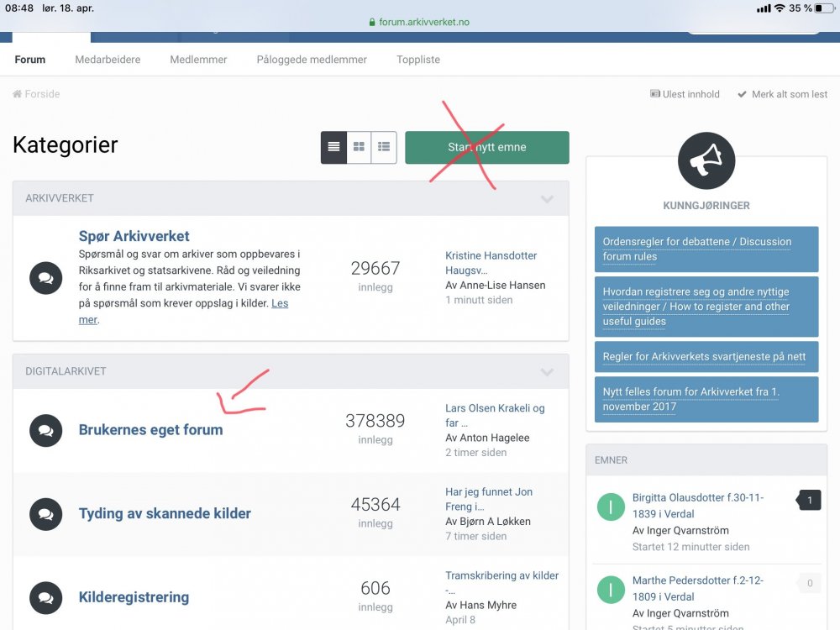Click 'Startet 12 minutter siden' text
Screen dimensions: 840x630
coord(691,547)
